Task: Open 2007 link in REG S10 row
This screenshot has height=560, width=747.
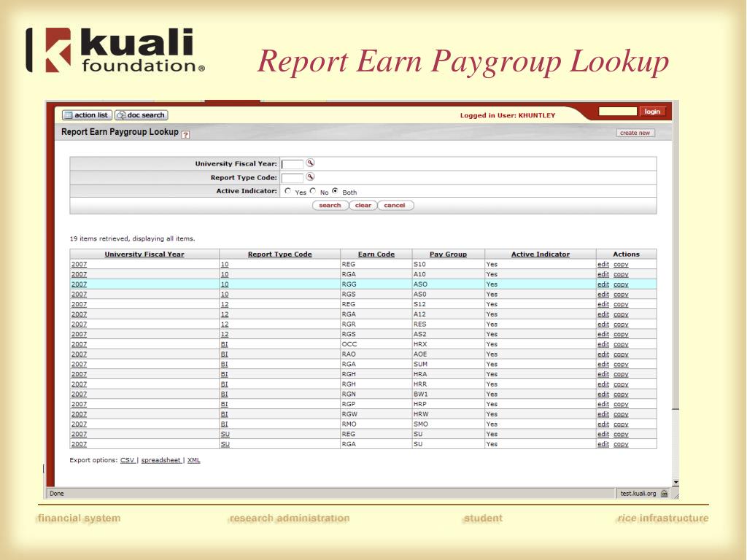Action: click(x=79, y=264)
